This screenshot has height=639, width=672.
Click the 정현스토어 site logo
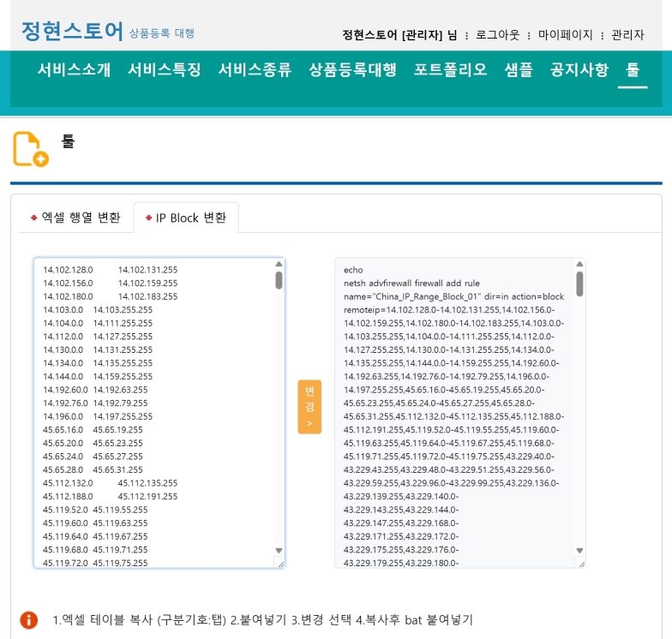click(72, 32)
